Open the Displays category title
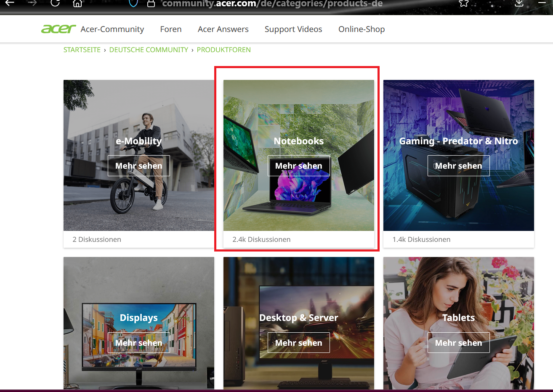 (139, 318)
